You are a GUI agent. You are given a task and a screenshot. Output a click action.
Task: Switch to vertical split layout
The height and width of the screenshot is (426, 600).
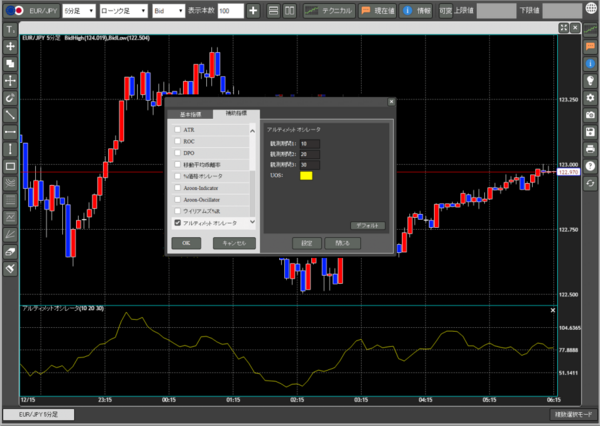(290, 11)
